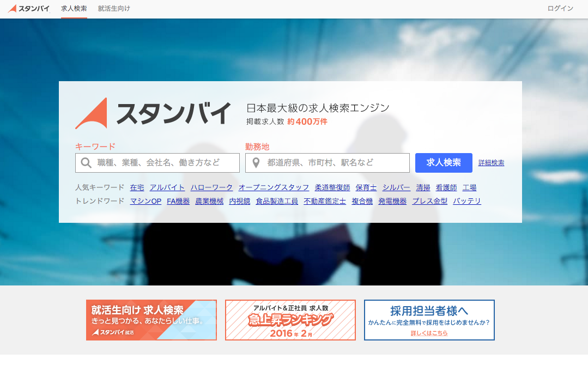Focus the 勤務地 location input field

pos(328,163)
